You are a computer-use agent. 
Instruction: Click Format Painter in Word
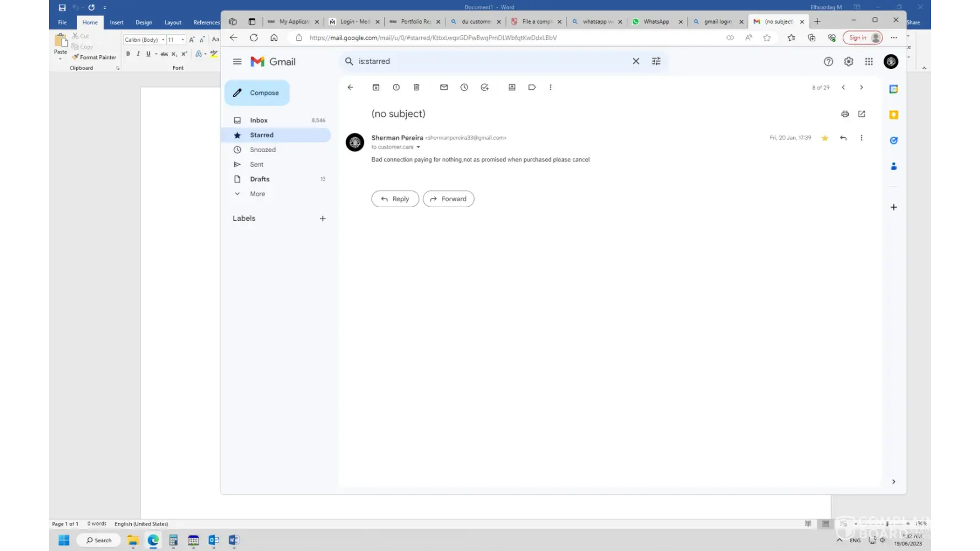click(x=94, y=57)
